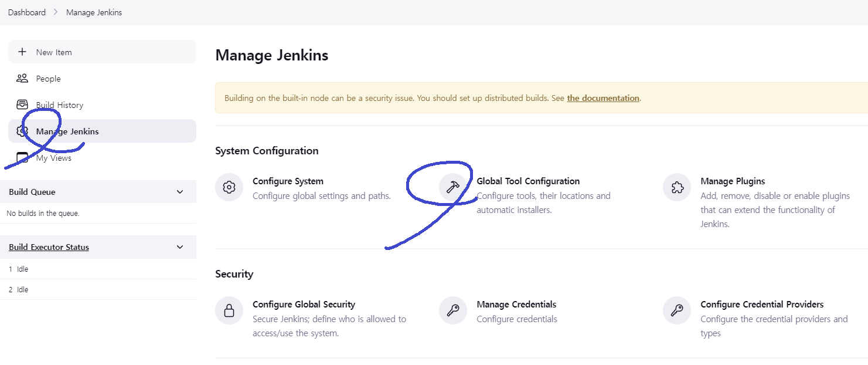Click executor 2 Idle row
This screenshot has height=365, width=868.
(x=98, y=289)
